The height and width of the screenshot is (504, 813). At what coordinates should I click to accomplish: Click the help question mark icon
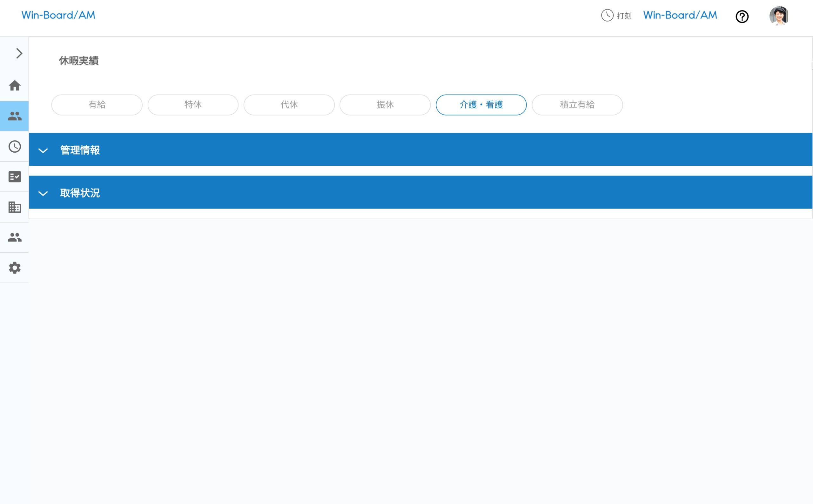[742, 16]
